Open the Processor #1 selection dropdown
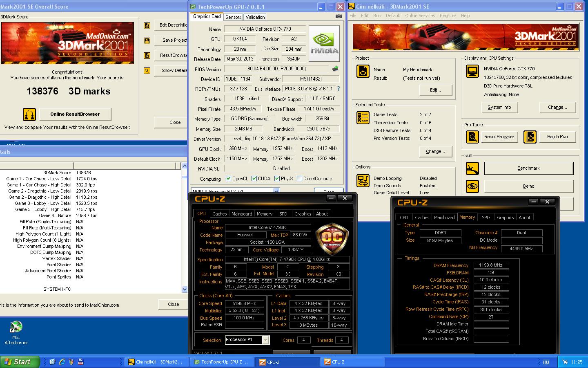The image size is (588, 368). point(265,340)
